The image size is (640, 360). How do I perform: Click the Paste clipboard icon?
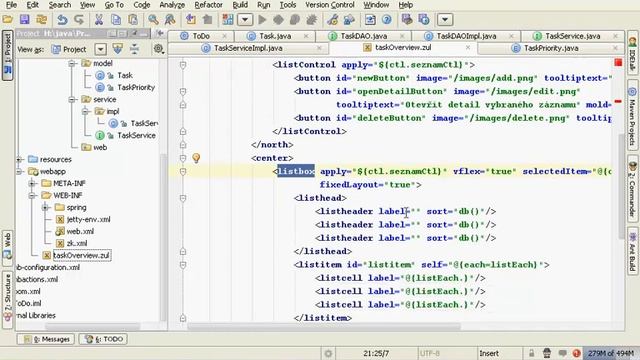click(133, 19)
